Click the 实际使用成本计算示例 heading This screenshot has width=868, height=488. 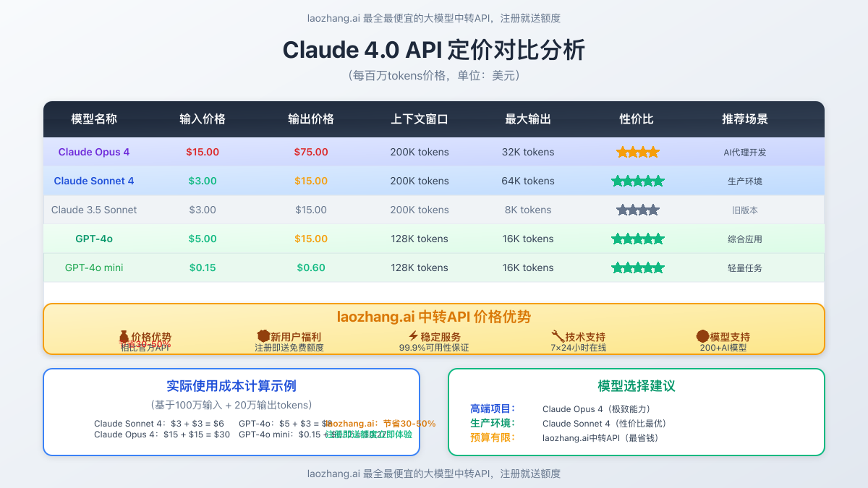231,386
